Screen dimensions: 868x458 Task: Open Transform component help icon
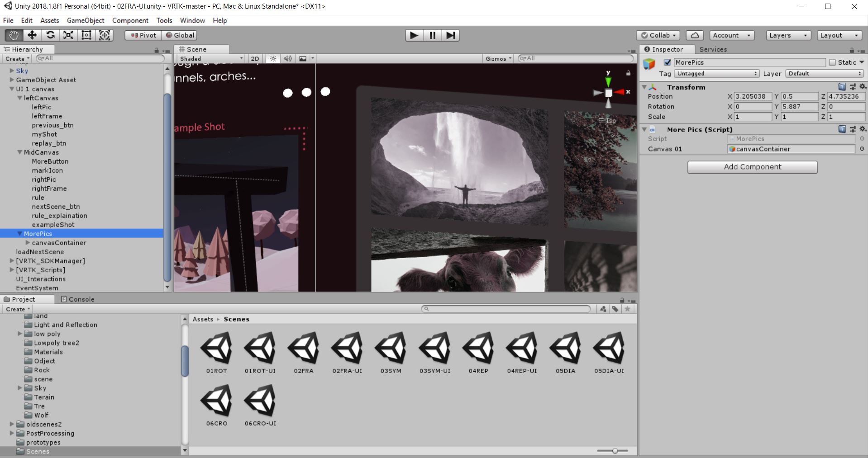842,87
